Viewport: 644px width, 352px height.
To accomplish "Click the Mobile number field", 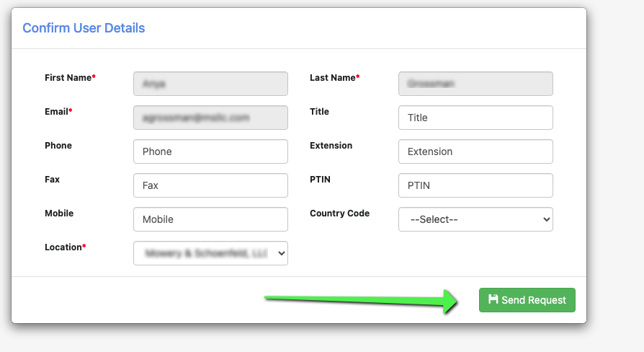I will click(x=210, y=219).
